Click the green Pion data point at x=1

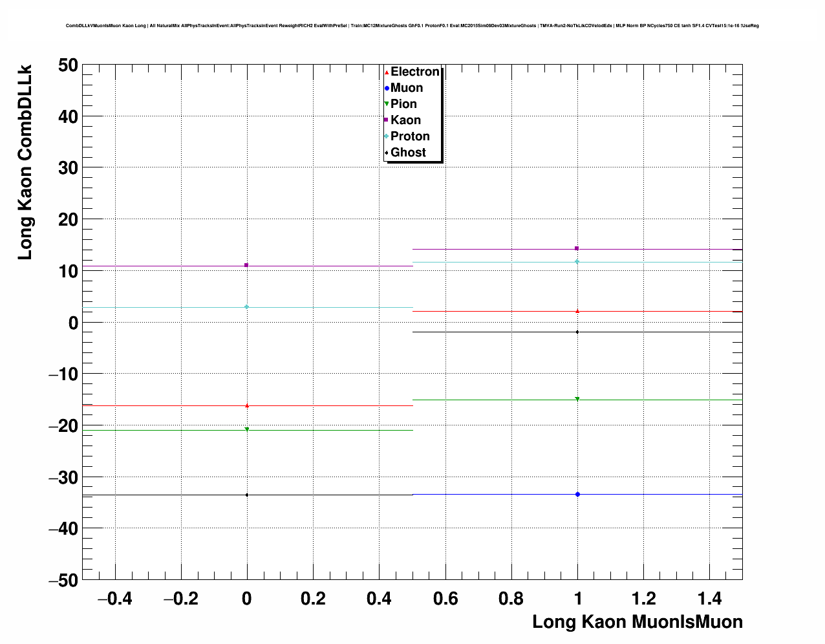[577, 399]
